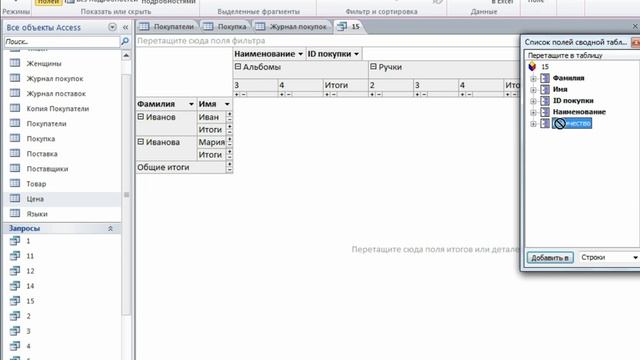Open the Фамилия row field dropdown
Screen dimensions: 640x360
[191, 104]
